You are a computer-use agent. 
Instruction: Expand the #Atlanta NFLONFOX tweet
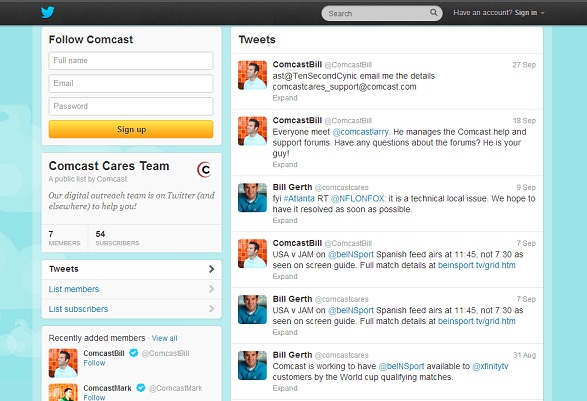tap(285, 221)
